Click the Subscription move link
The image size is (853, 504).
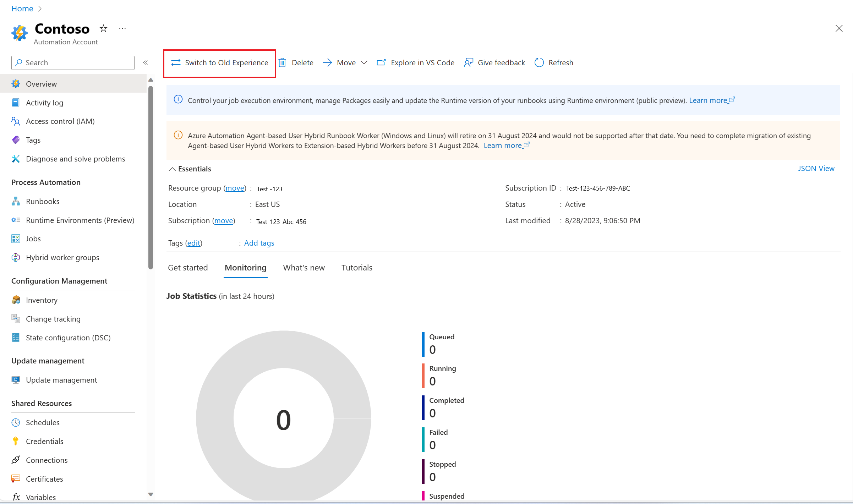[224, 221]
